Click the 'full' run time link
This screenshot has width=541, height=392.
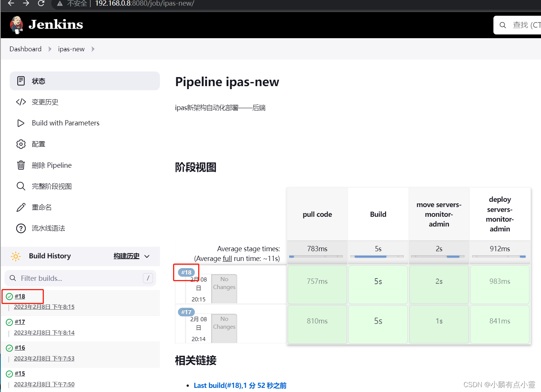point(227,259)
